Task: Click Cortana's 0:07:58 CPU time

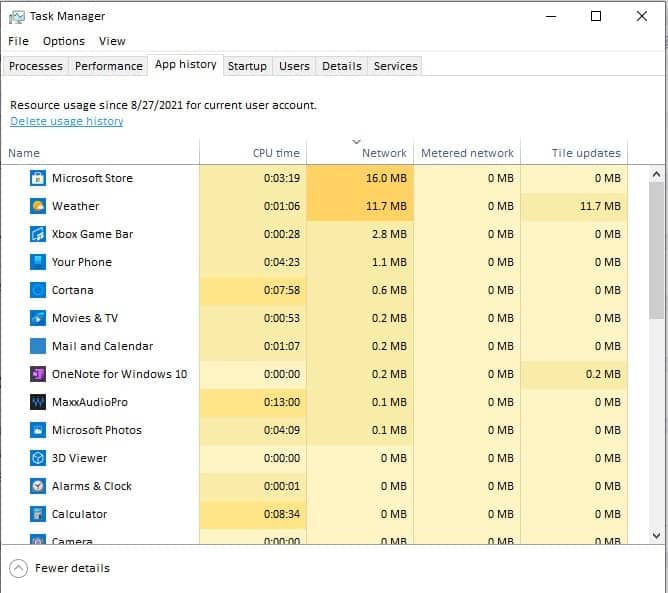Action: (x=282, y=290)
